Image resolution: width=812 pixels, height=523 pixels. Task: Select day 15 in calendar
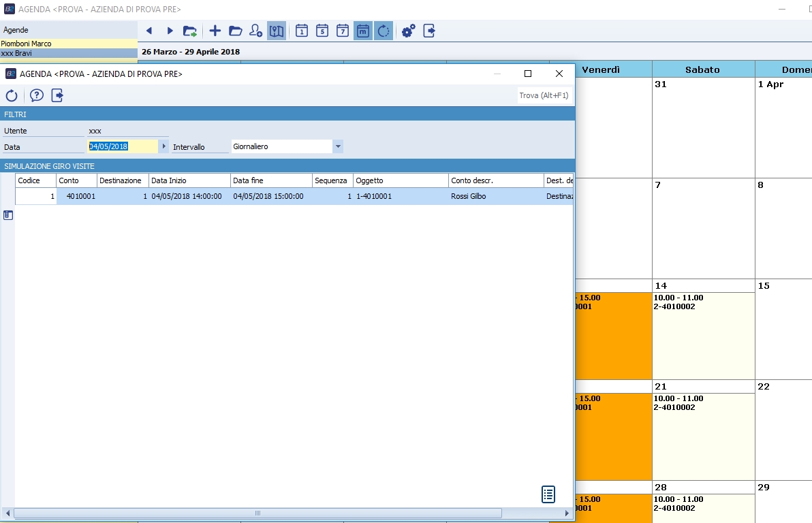click(783, 330)
